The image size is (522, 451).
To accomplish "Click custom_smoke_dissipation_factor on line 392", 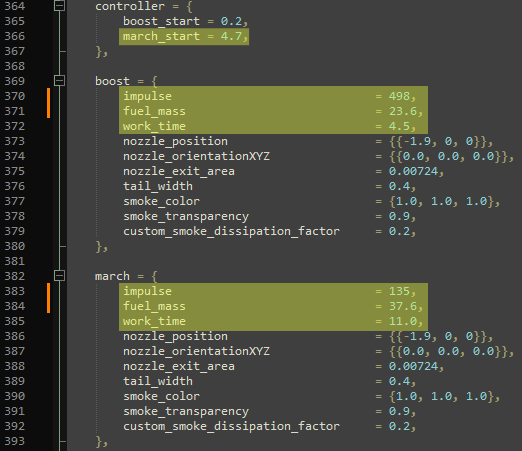I will (231, 426).
